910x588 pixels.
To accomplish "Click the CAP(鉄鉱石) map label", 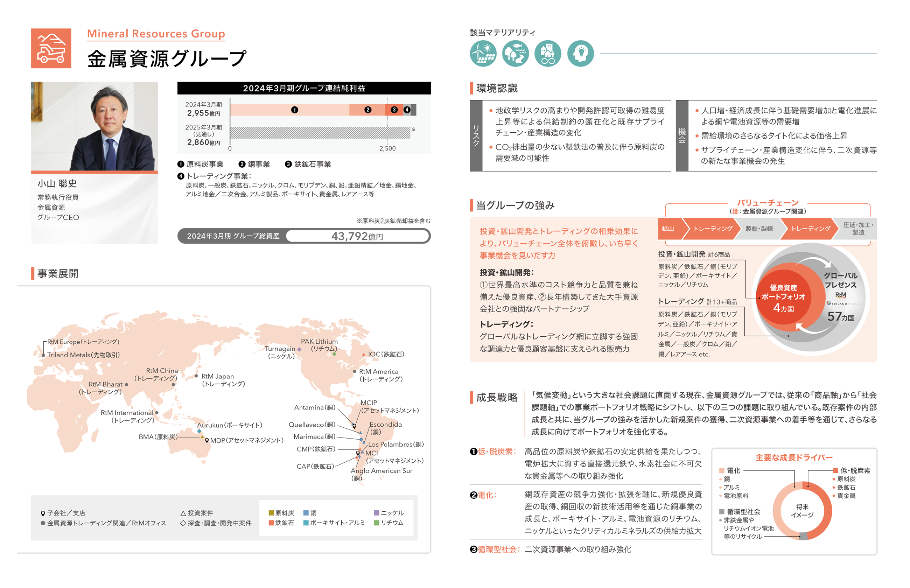I will [x=315, y=466].
